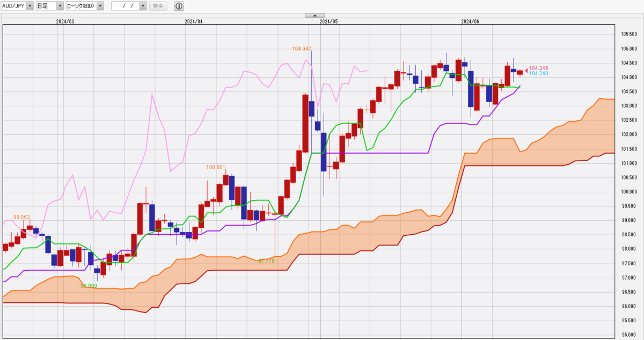Select the 104.947 high price label
This screenshot has height=340, width=644.
(x=302, y=48)
